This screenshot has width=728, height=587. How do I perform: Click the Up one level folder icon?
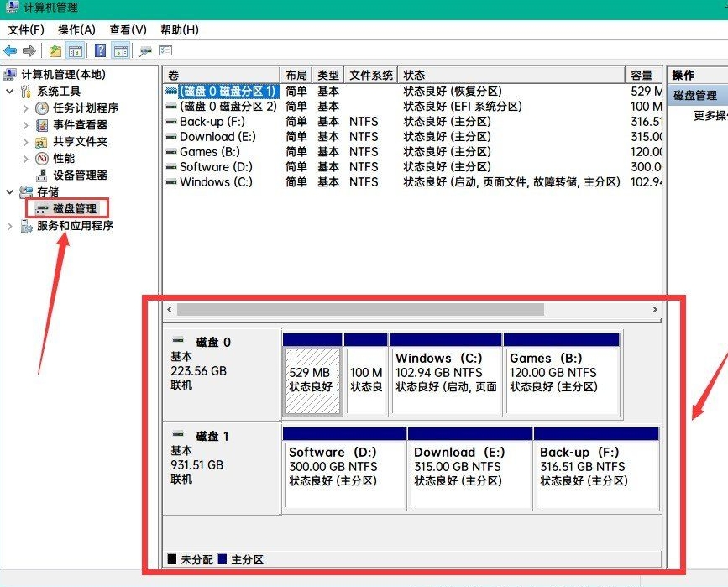55,50
